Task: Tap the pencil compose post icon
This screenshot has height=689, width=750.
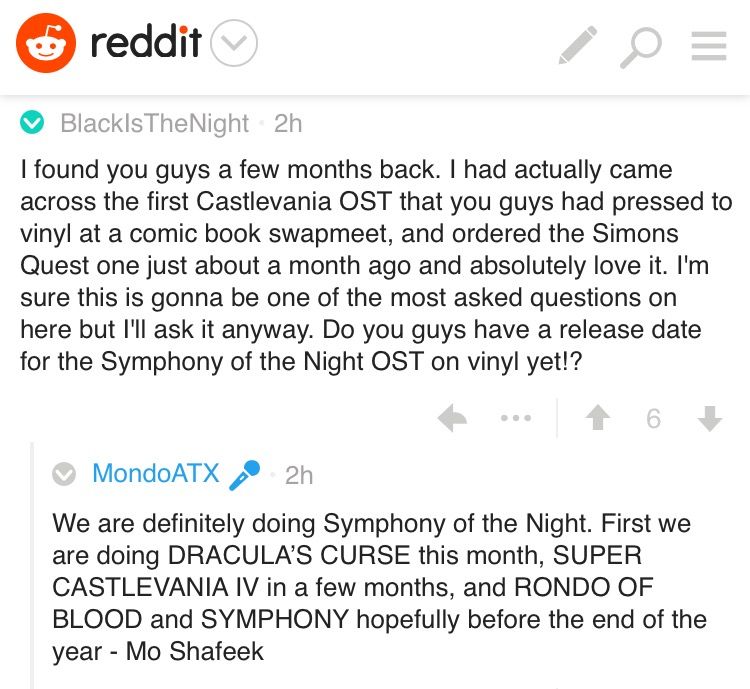Action: tap(577, 45)
